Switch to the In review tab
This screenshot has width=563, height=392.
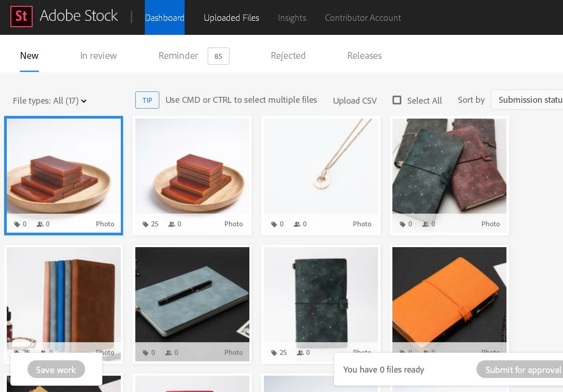pyautogui.click(x=98, y=56)
